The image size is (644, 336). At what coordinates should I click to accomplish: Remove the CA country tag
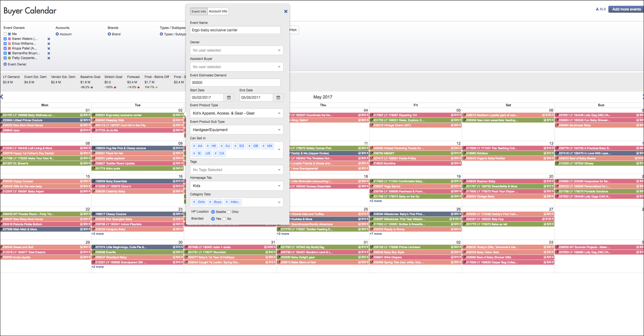215,154
